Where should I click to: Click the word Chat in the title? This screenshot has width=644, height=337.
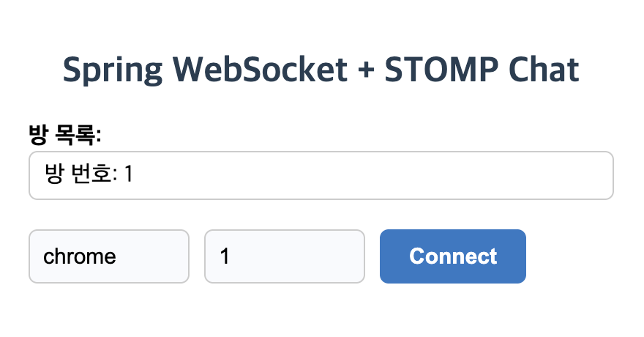click(544, 70)
